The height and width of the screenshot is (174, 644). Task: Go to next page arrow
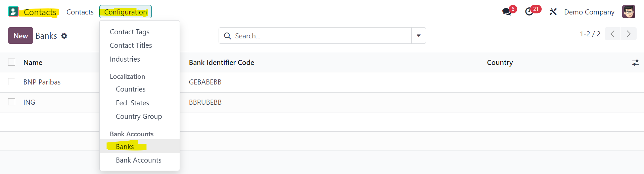point(629,34)
